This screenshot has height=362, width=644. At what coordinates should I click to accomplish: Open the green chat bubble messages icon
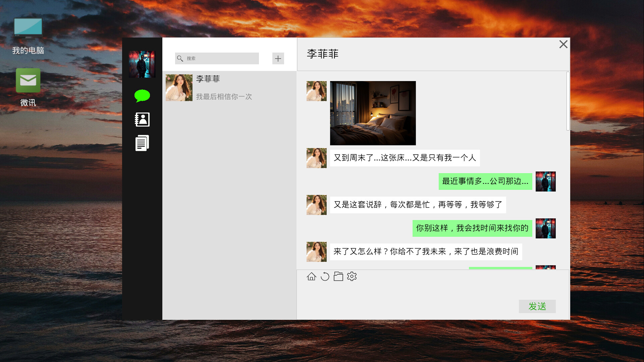142,96
